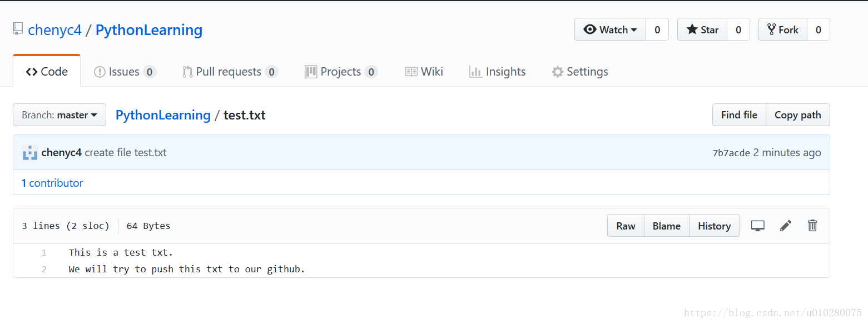Open PythonLearning repository title link
Screen dimensions: 868x324
click(149, 30)
